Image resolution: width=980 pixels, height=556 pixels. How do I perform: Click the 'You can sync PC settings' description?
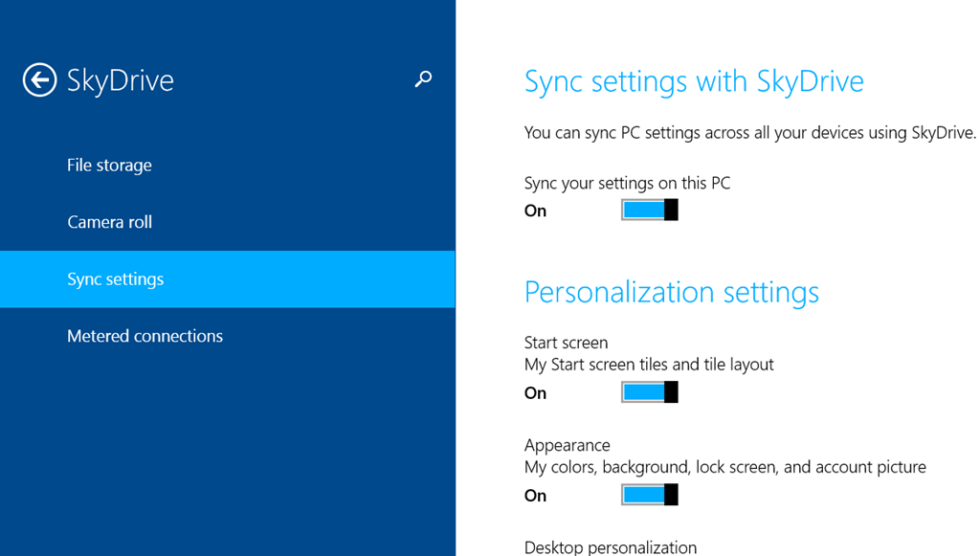pos(750,132)
